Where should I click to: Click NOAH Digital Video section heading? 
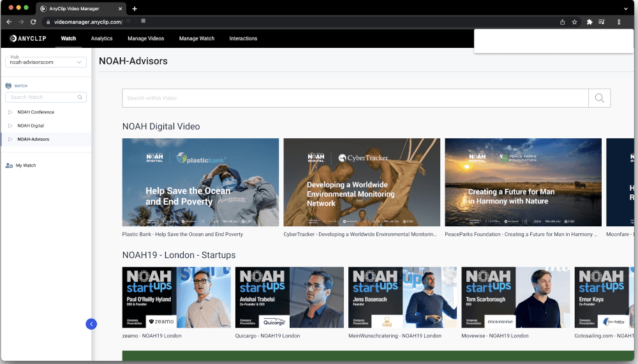coord(161,126)
